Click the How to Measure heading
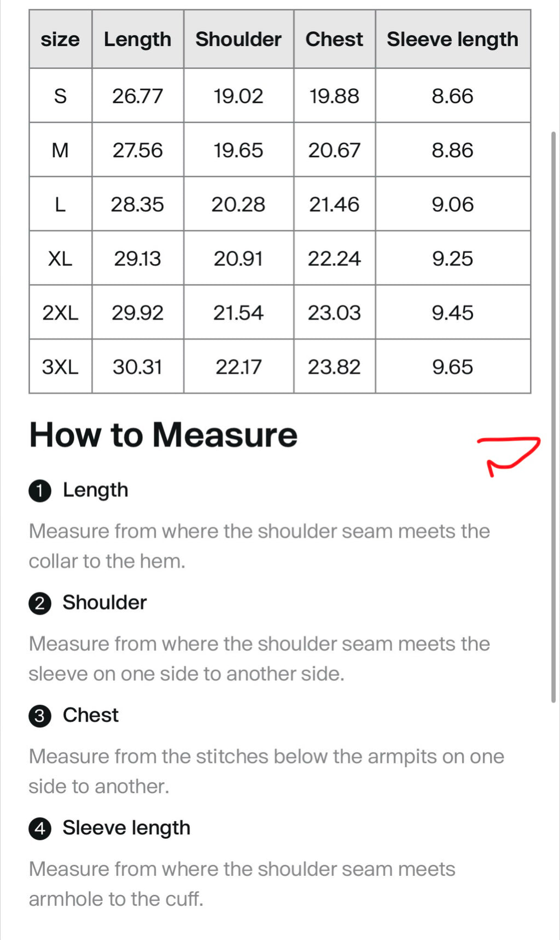Screen dimensions: 560x940 [164, 435]
